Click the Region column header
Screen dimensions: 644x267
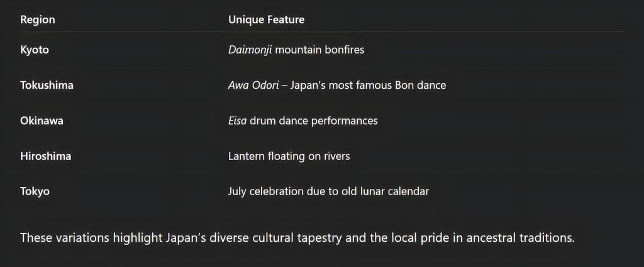(x=37, y=20)
